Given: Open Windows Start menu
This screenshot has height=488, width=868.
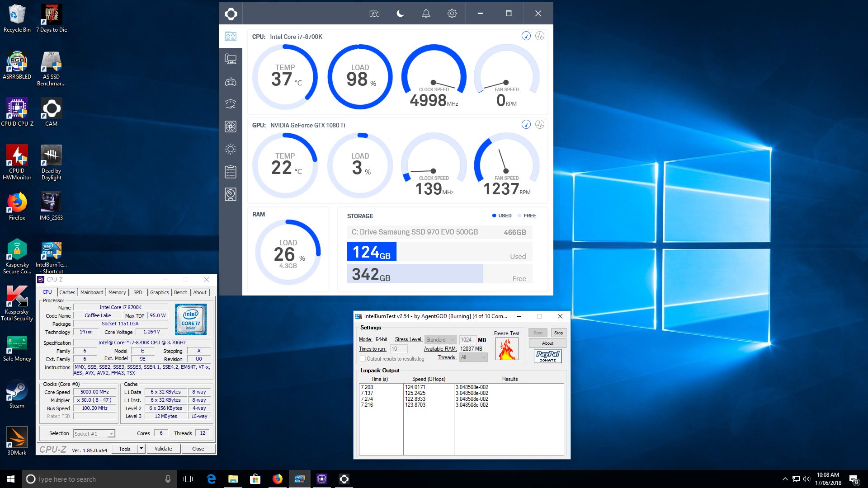Looking at the screenshot, I should click(x=11, y=479).
